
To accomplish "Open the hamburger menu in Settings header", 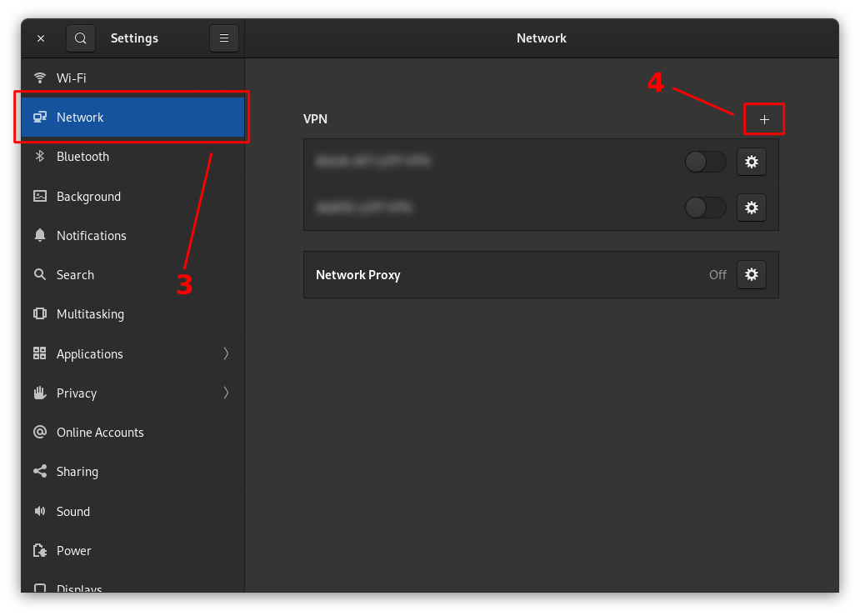I will pyautogui.click(x=223, y=38).
